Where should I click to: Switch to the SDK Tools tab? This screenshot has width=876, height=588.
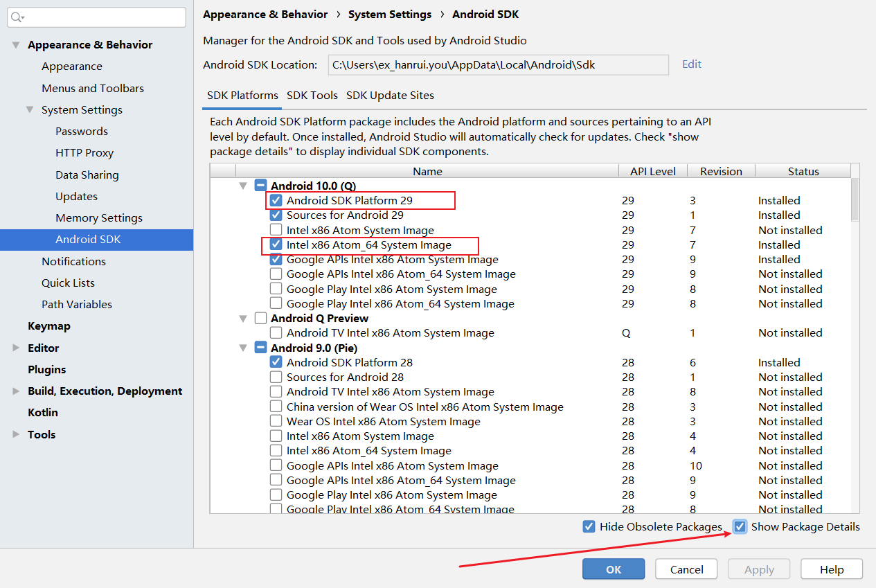coord(312,96)
